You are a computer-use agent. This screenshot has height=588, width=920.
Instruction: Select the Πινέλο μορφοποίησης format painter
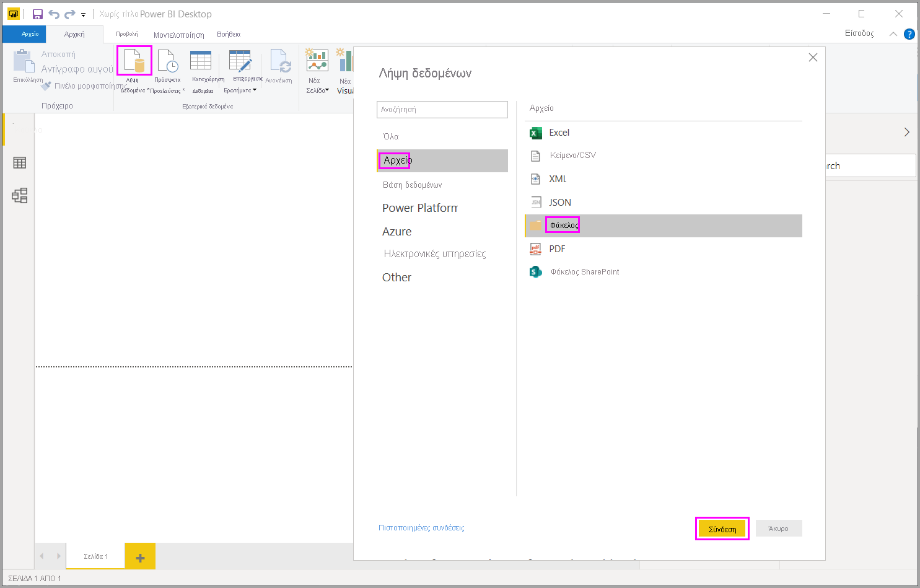84,86
